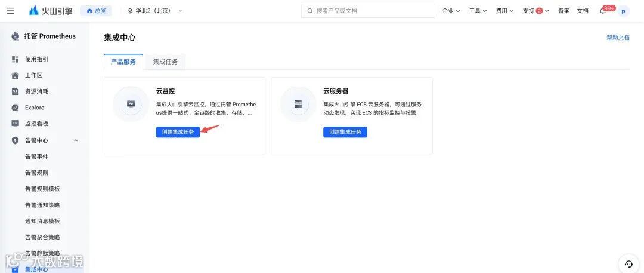Image resolution: width=644 pixels, height=273 pixels.
Task: Click the 工作区 home icon
Action: pyautogui.click(x=15, y=75)
